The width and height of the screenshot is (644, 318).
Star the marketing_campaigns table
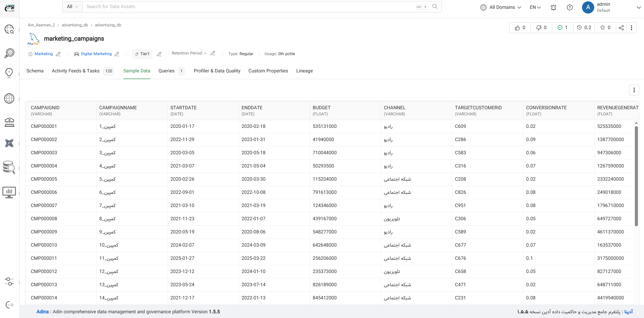point(605,28)
